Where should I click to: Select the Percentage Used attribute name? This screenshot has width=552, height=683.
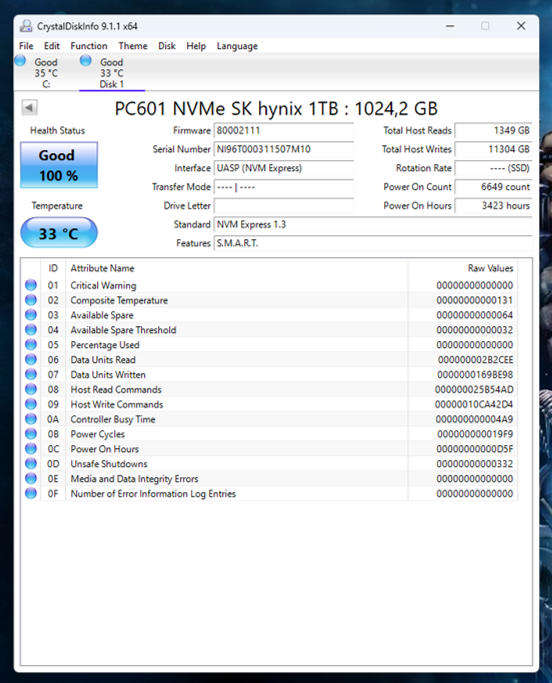pyautogui.click(x=105, y=345)
